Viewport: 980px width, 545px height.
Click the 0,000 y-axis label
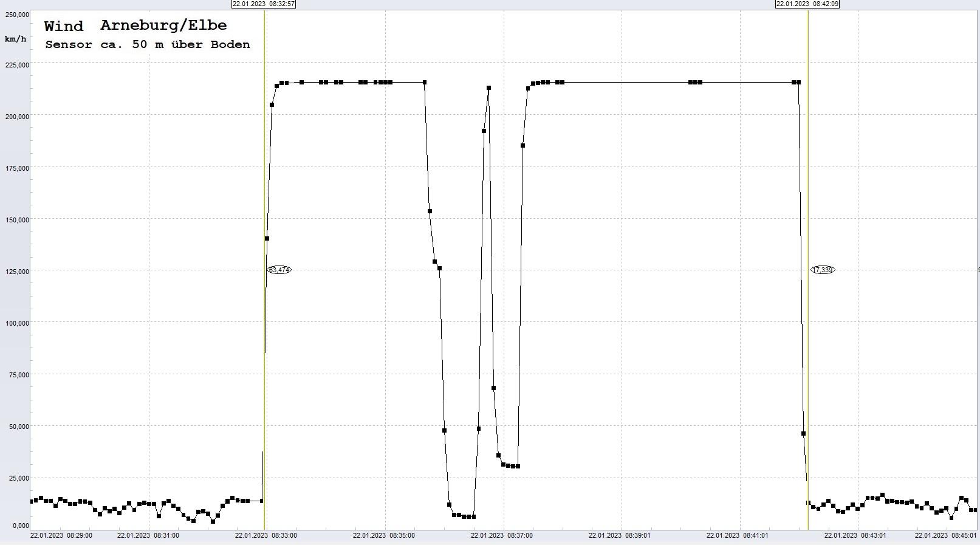coord(19,526)
